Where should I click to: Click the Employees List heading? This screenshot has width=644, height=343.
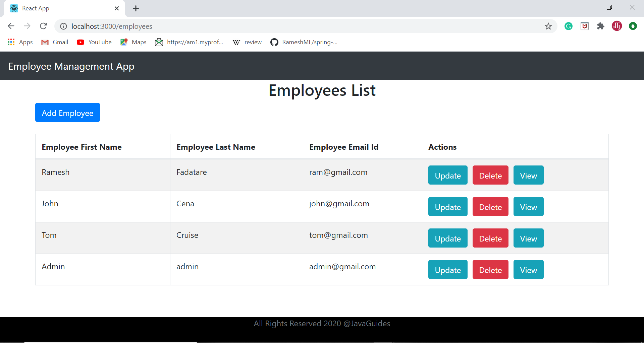tap(322, 90)
